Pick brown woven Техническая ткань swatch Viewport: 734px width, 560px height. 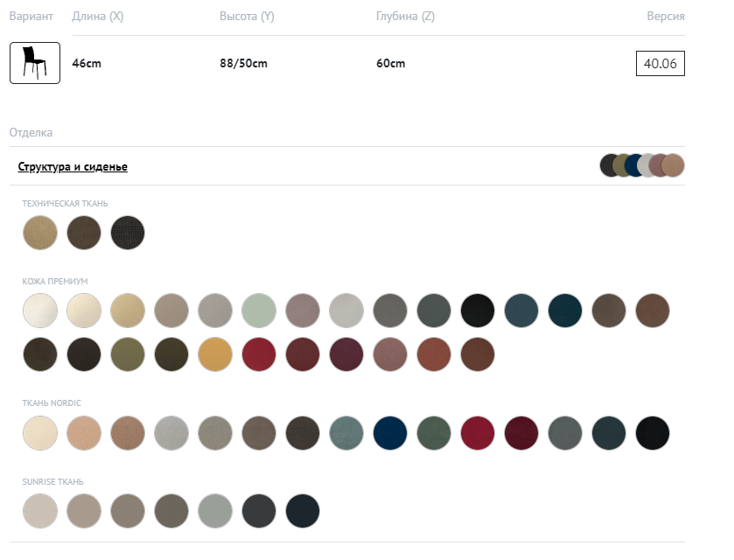tap(84, 233)
